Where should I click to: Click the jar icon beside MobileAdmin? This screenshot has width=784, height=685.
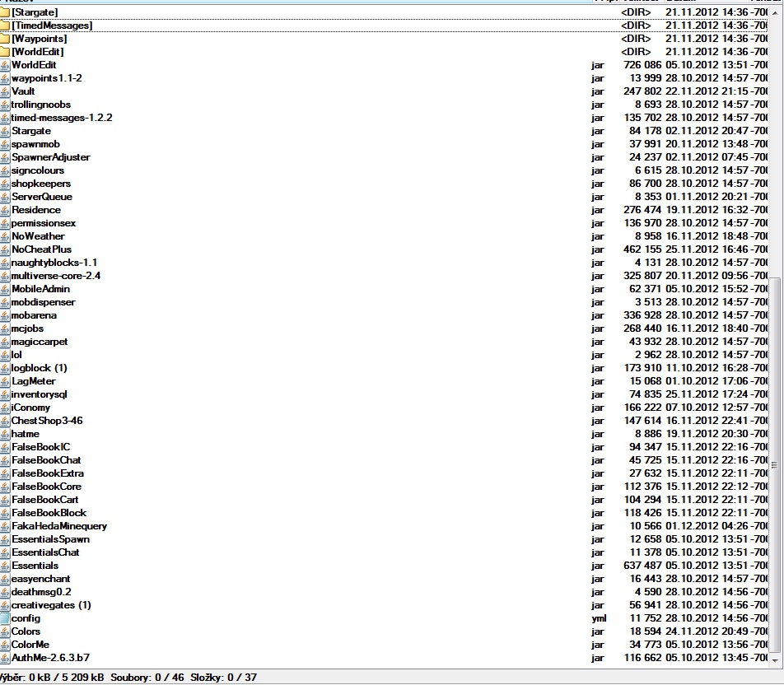4,289
